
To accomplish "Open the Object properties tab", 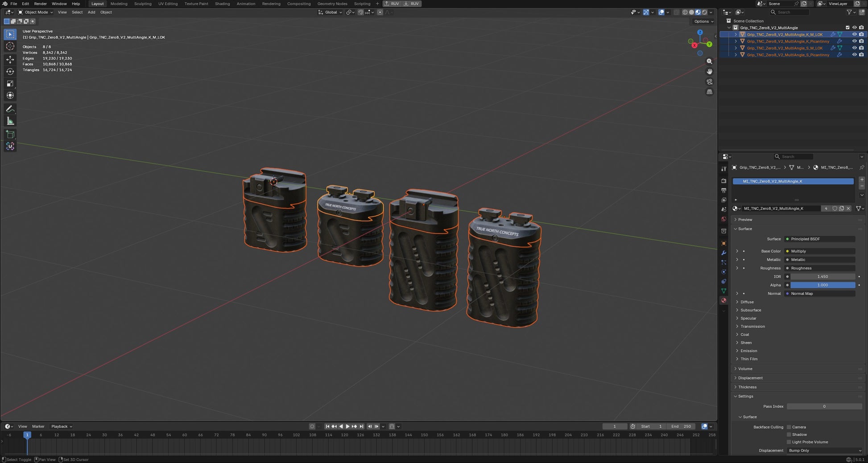I will (x=723, y=243).
